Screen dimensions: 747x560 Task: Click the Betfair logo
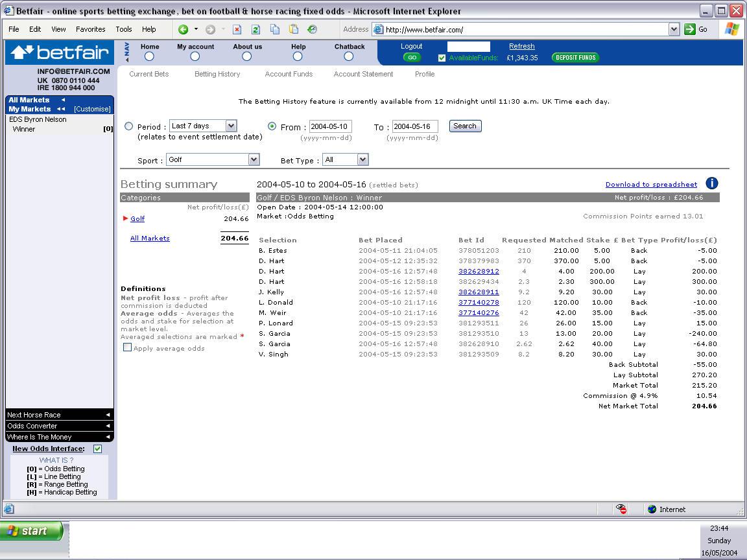60,52
